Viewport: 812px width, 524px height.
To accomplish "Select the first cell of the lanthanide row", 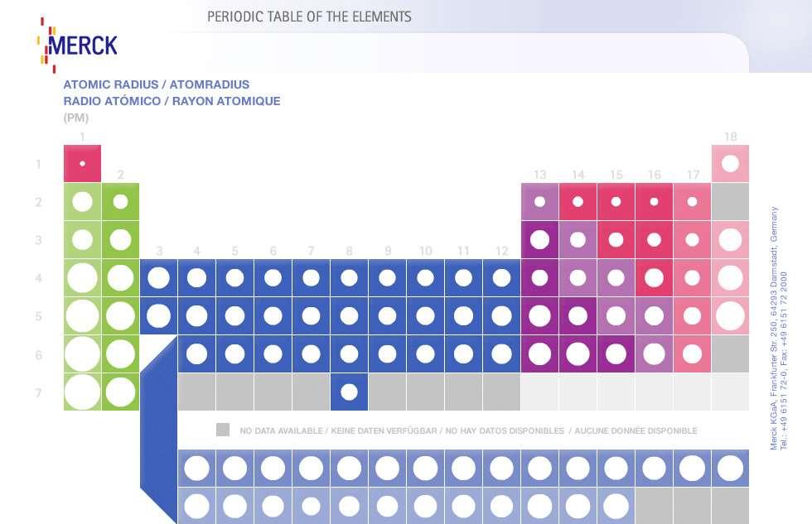I will tap(197, 469).
